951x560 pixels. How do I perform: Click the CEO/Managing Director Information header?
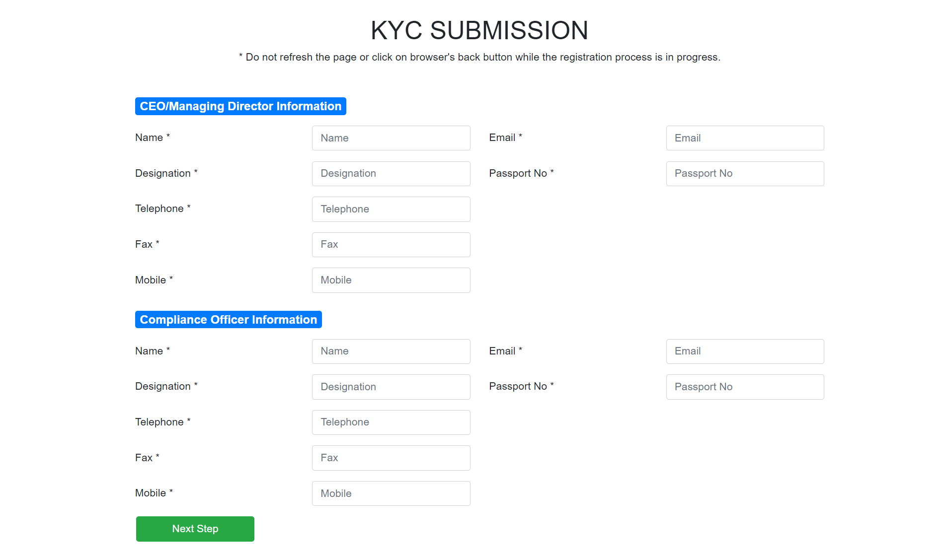pyautogui.click(x=240, y=106)
